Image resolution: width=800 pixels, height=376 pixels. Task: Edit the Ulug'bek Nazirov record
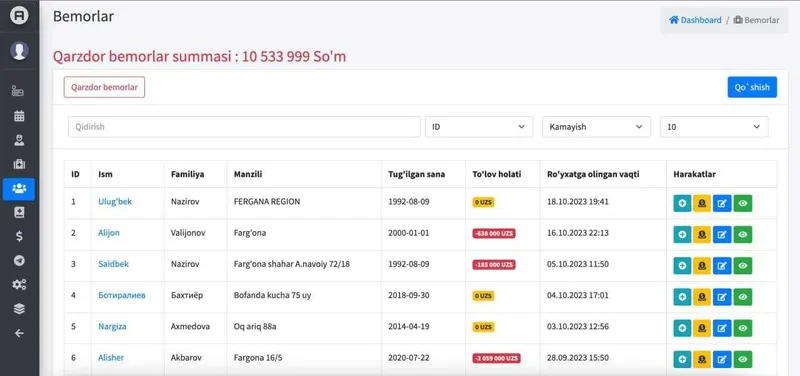(722, 203)
